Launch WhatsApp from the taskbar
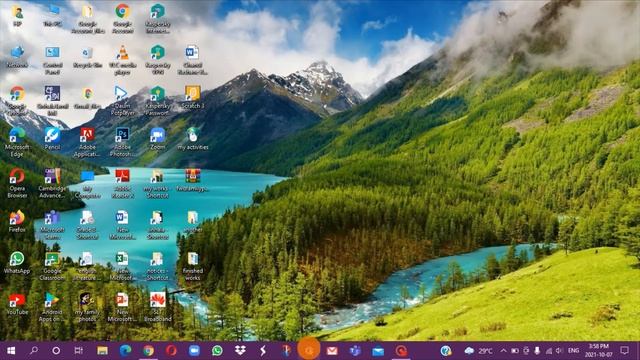 pyautogui.click(x=217, y=351)
